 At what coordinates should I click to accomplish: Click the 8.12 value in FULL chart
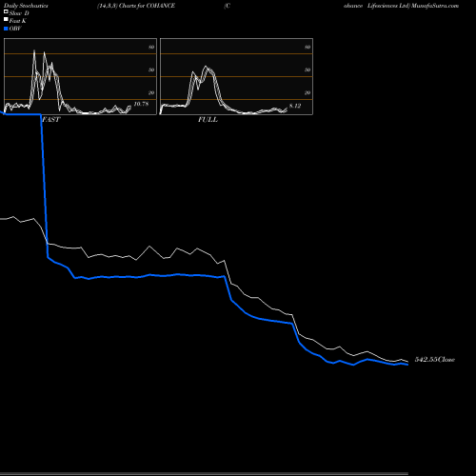[x=295, y=106]
